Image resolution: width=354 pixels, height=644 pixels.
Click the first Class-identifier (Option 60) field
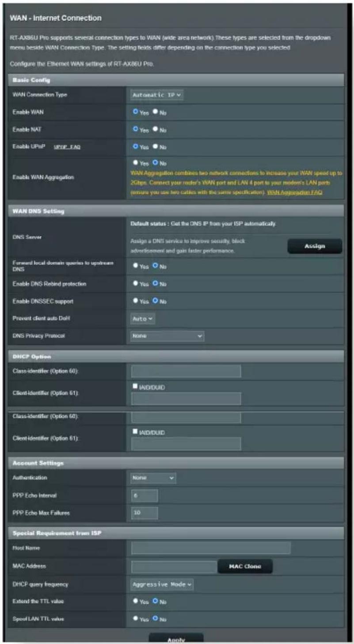pos(186,371)
